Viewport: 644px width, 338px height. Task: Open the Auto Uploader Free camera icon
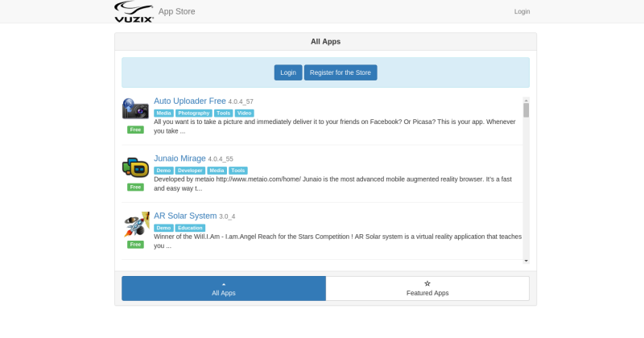tap(135, 109)
